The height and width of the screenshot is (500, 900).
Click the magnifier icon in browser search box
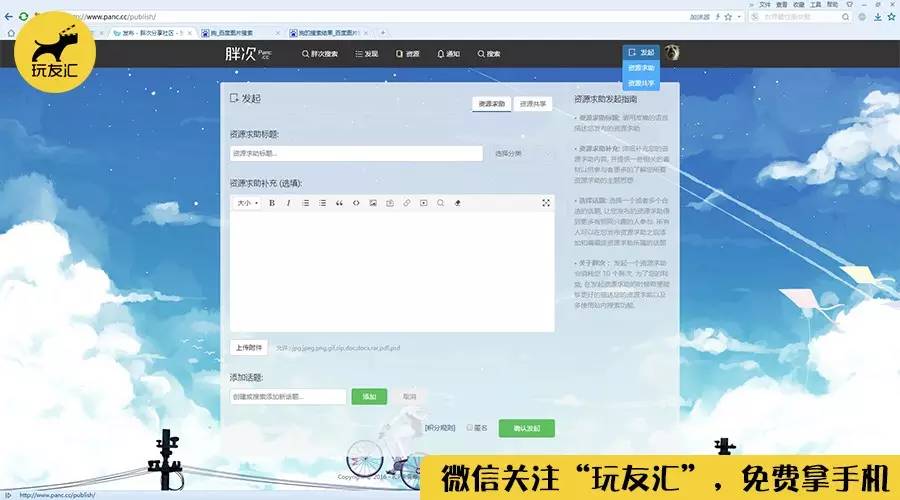[845, 17]
